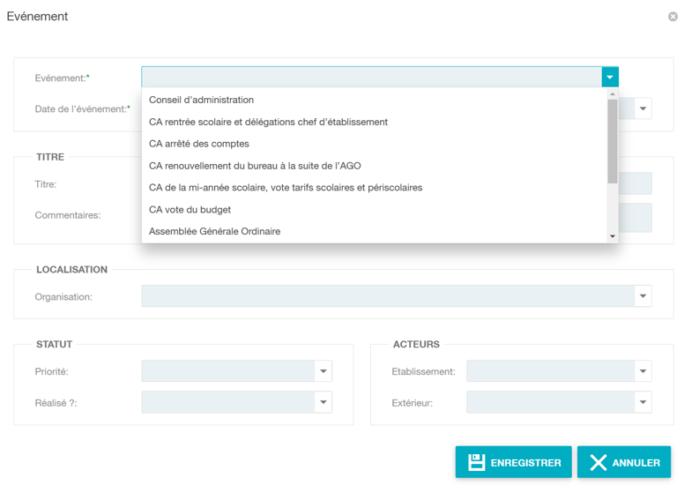
Task: Collapse the Evénement dropdown with teal arrow
Action: (610, 77)
